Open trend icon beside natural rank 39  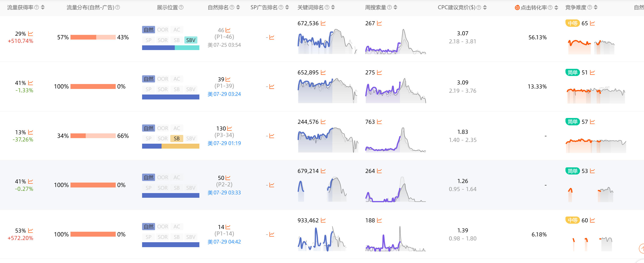click(x=228, y=79)
